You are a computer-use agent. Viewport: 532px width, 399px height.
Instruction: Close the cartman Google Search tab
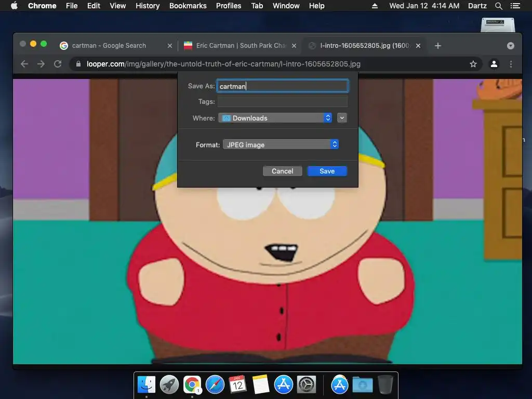click(170, 46)
